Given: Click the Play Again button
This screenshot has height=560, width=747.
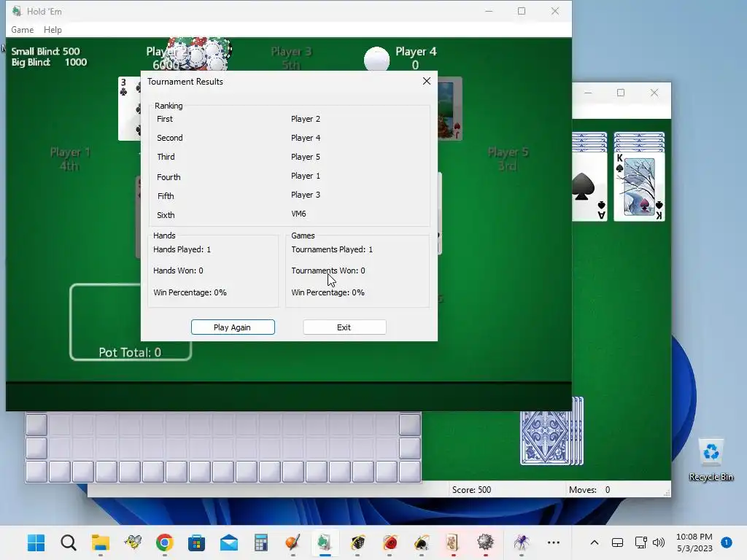Looking at the screenshot, I should click(233, 327).
